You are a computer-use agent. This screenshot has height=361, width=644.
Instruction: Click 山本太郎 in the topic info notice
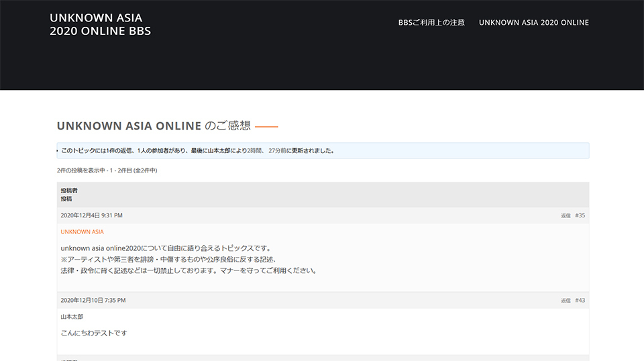coord(219,151)
